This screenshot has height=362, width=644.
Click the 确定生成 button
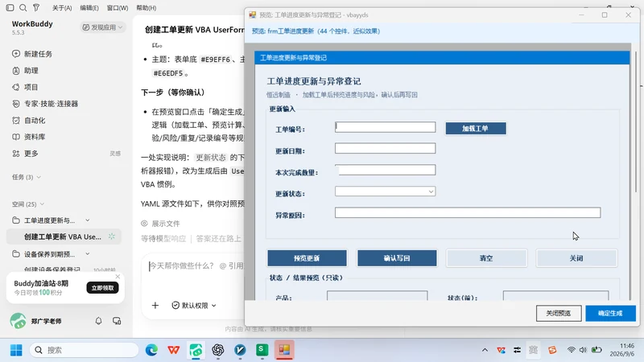coord(610,313)
